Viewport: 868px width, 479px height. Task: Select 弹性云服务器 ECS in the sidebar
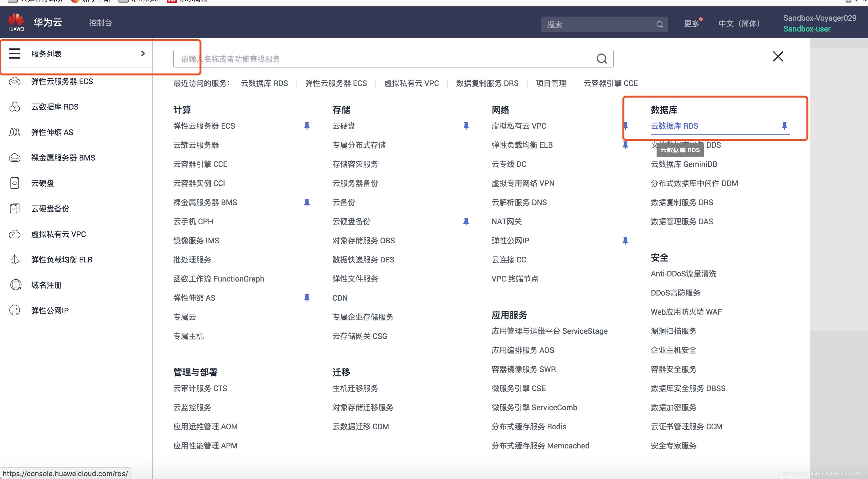62,81
